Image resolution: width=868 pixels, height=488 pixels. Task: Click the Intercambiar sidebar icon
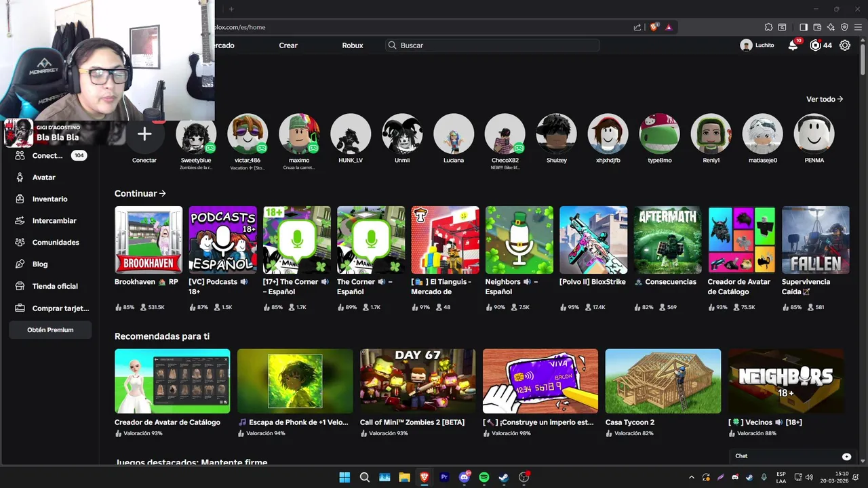pos(19,220)
